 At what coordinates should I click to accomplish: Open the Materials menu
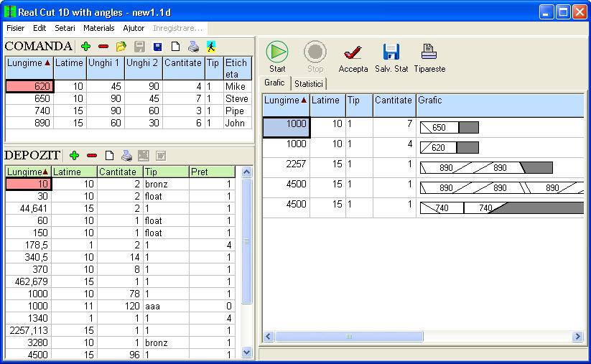click(x=99, y=28)
